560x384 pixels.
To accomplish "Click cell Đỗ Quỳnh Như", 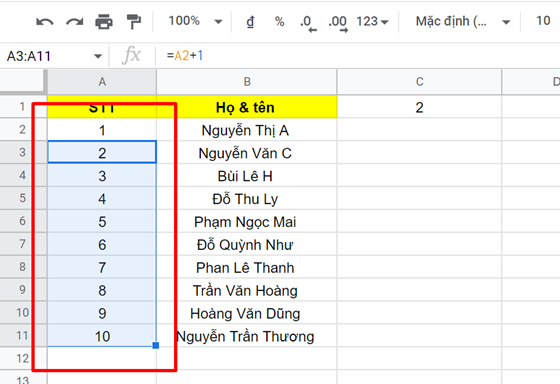I will coord(247,244).
